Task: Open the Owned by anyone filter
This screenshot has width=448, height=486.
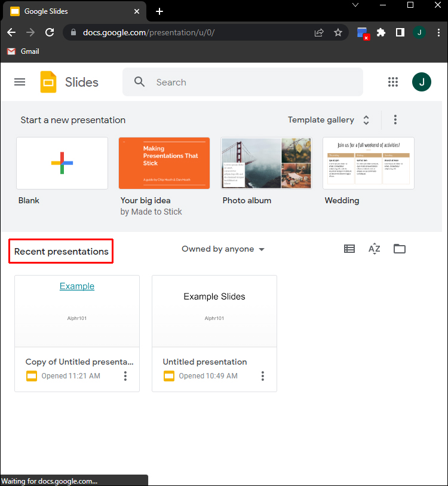Action: (x=223, y=249)
